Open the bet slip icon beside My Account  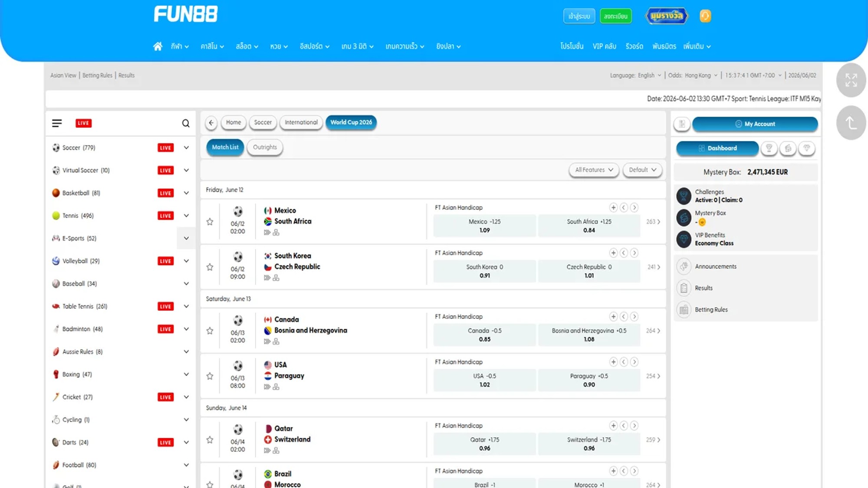point(682,124)
